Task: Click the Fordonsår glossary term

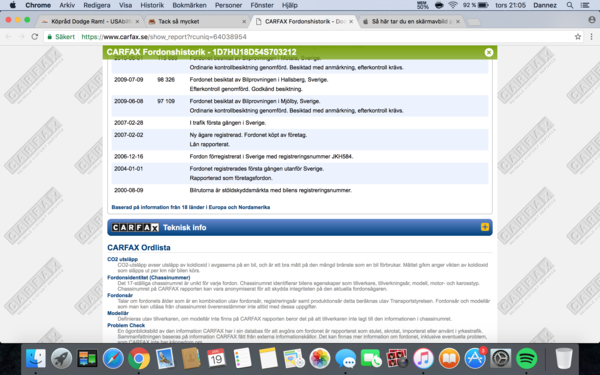Action: pos(120,295)
